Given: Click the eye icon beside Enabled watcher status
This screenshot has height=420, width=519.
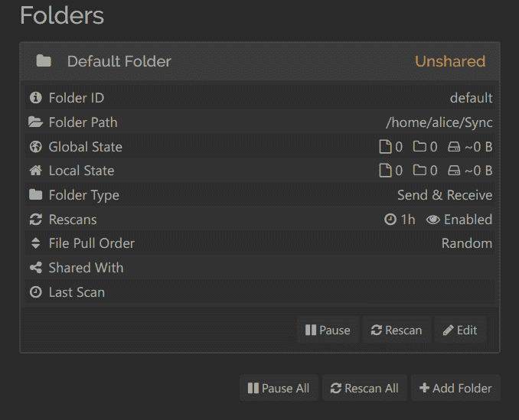Looking at the screenshot, I should point(433,220).
